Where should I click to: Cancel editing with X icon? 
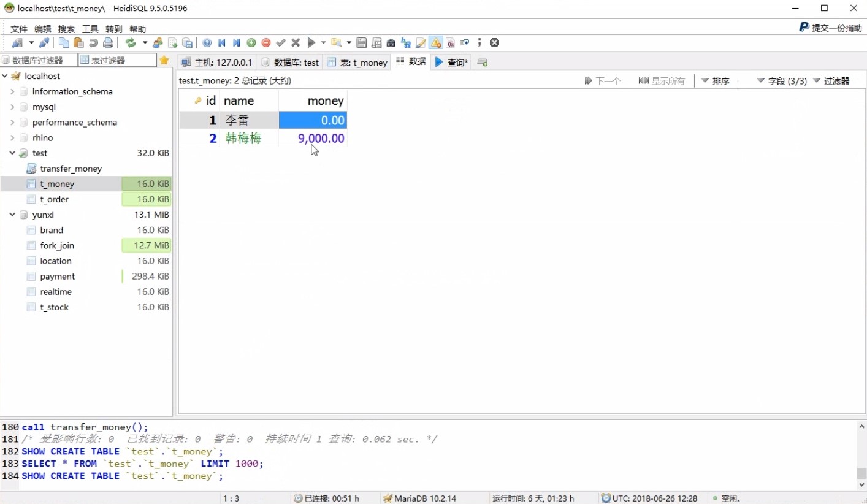pos(296,43)
